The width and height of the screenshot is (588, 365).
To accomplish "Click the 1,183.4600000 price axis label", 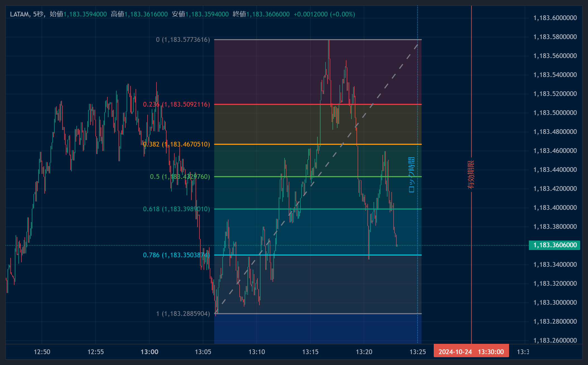I will point(555,151).
